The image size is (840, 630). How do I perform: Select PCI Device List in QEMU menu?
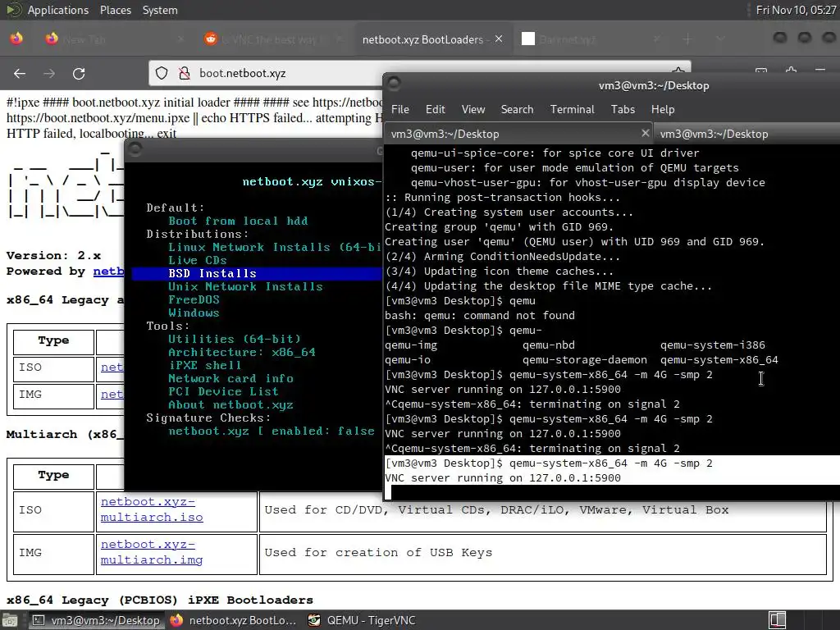point(223,391)
